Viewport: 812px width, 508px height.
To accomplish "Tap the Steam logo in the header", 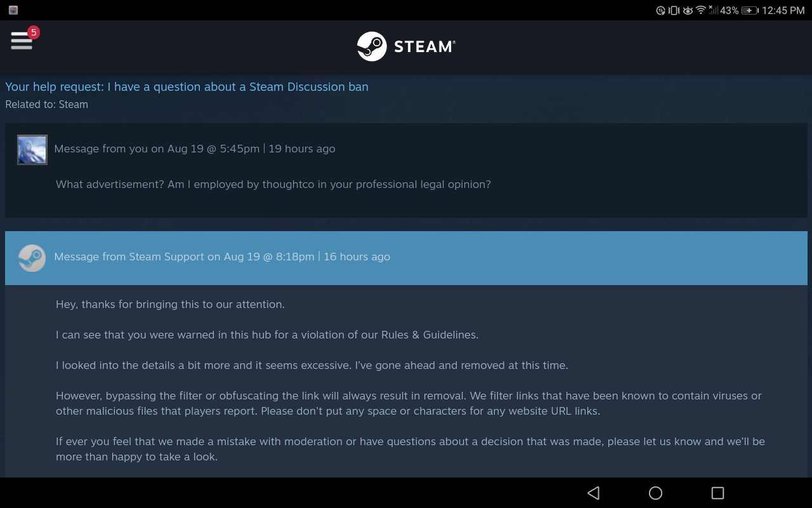I will 406,46.
